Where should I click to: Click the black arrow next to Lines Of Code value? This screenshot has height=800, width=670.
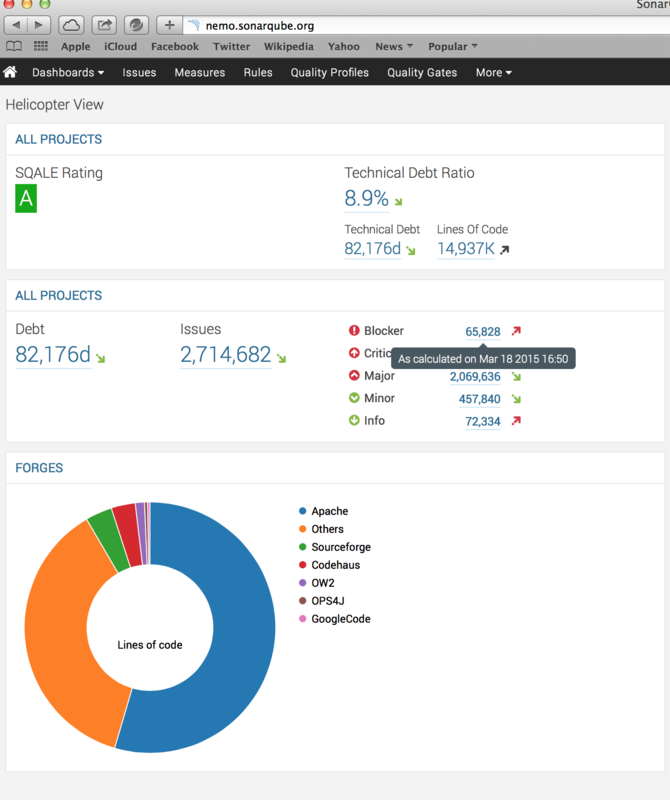(505, 250)
